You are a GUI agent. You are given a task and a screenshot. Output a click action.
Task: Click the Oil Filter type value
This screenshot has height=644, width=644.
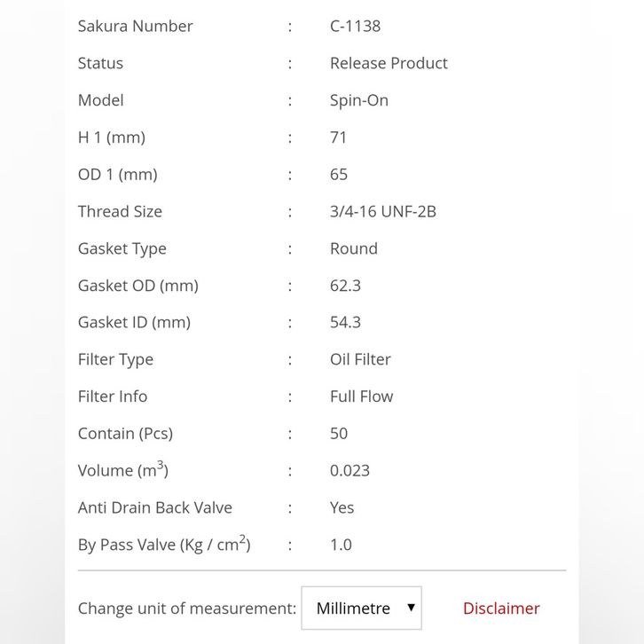[360, 359]
